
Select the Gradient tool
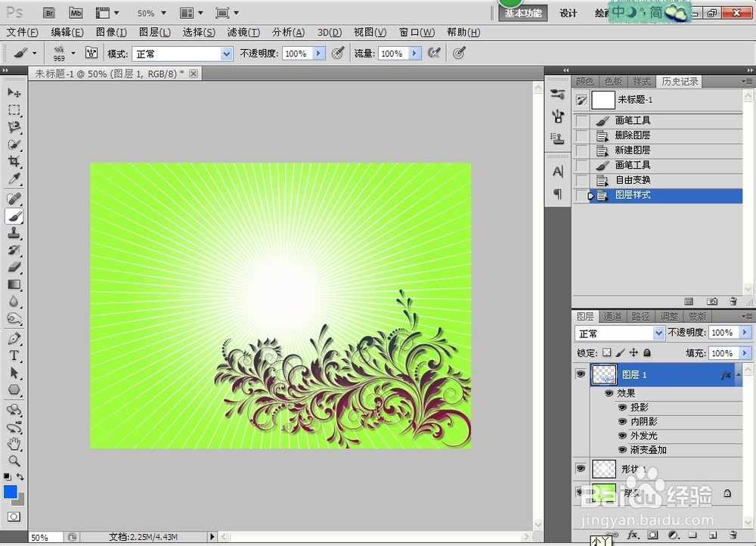point(14,284)
